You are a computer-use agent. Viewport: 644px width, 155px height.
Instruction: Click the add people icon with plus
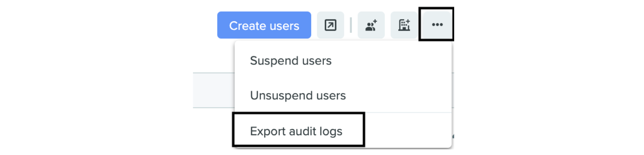(371, 25)
